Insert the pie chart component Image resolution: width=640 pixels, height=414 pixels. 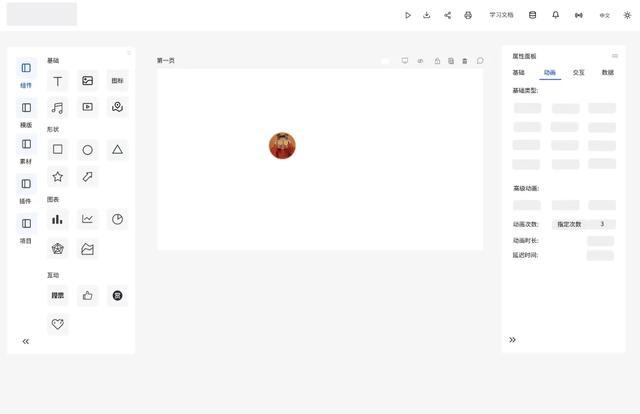[118, 219]
